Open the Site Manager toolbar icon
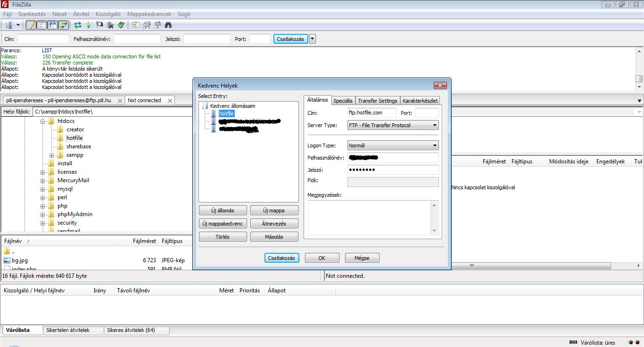 (x=8, y=25)
